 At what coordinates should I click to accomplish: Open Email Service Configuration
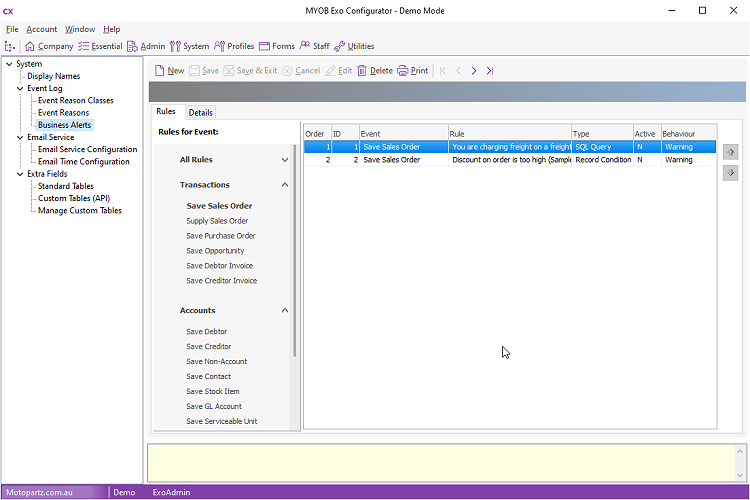[x=88, y=149]
